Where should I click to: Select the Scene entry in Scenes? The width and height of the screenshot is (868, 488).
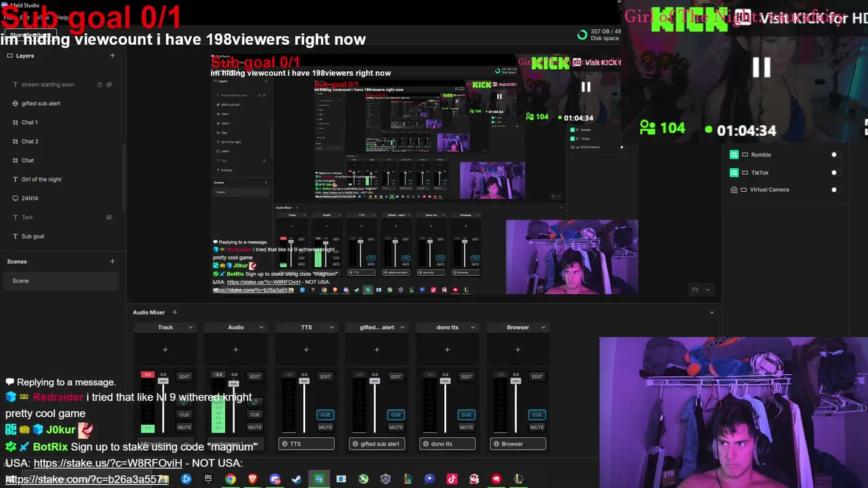point(62,281)
